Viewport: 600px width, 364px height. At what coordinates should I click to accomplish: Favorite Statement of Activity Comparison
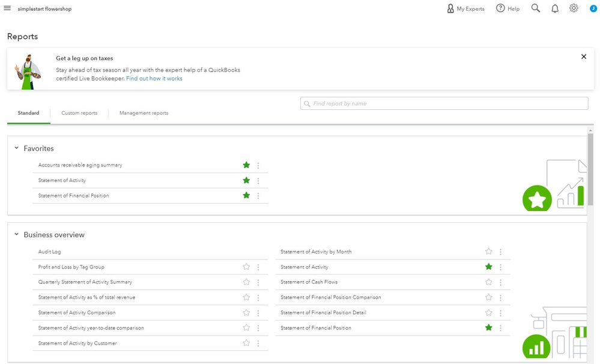pos(246,313)
